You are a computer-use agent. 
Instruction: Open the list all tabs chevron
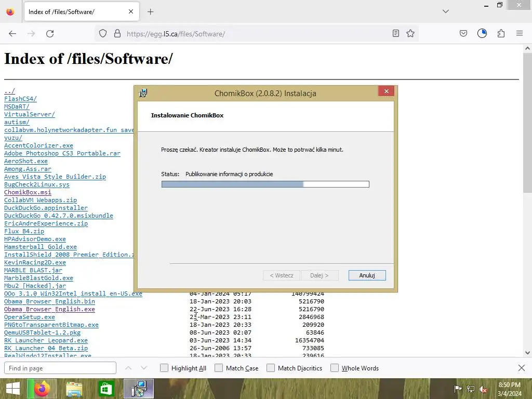[446, 11]
